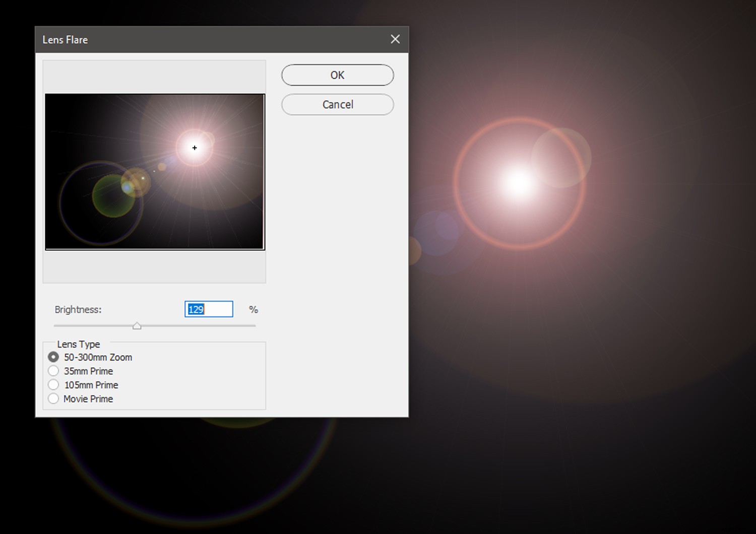Choose the 35mm Prime lens option
756x534 pixels.
point(53,371)
